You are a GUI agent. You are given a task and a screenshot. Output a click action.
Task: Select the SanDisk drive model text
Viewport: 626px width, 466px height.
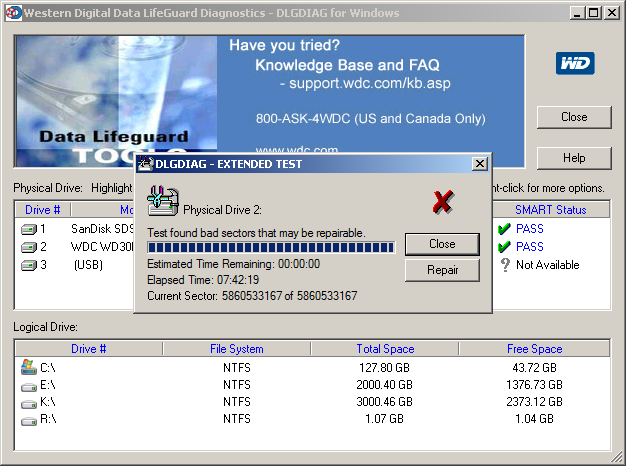[102, 229]
